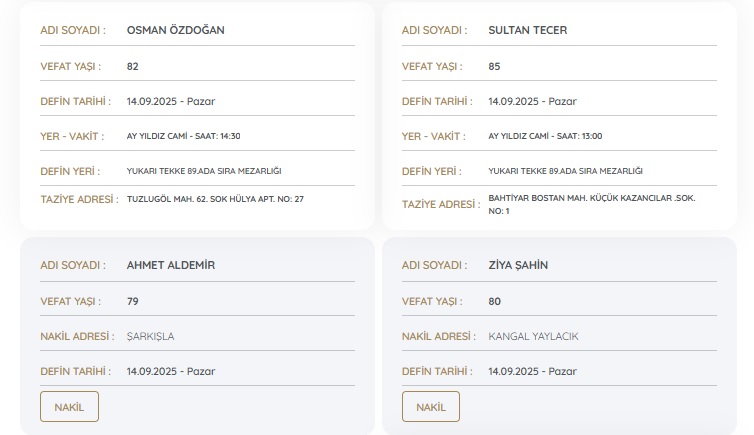Click Osman Özdoğan's Yukarı Tekke burial place
Image resolution: width=754 pixels, height=435 pixels.
[x=204, y=171]
